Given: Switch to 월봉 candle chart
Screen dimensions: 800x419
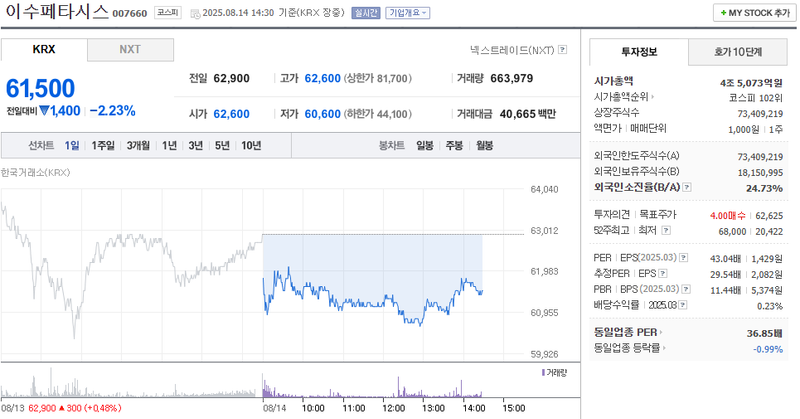Looking at the screenshot, I should point(485,146).
